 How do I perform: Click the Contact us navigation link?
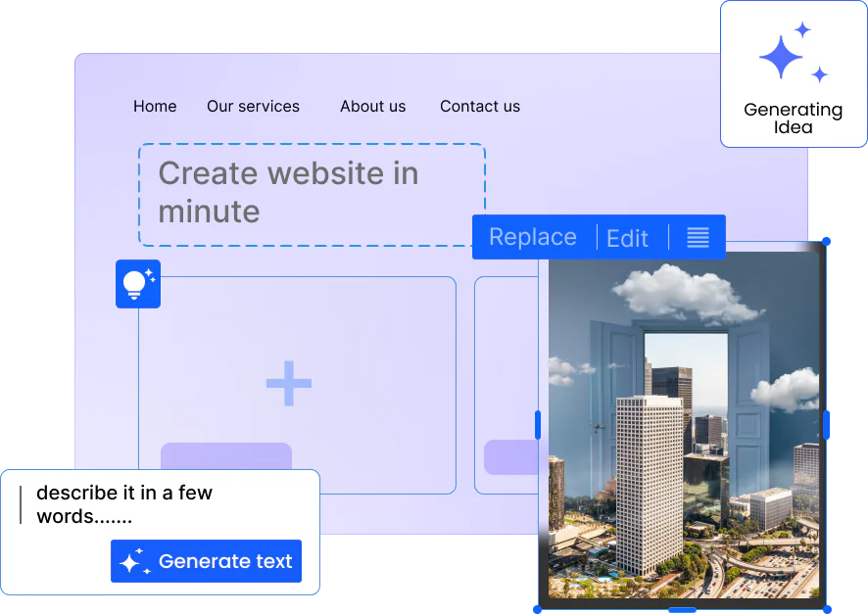(x=480, y=106)
